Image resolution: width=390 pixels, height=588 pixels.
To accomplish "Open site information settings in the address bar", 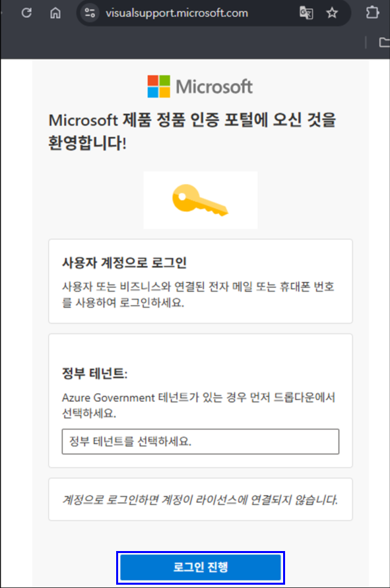I will click(89, 12).
